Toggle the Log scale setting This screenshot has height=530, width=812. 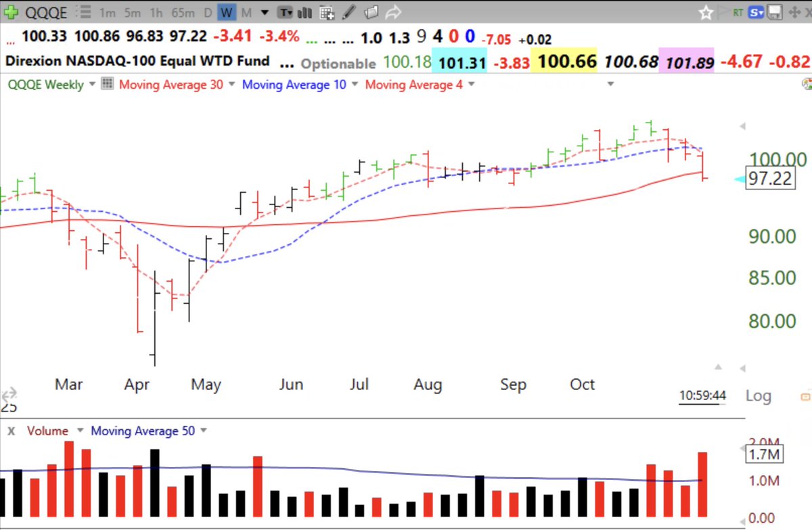tap(758, 395)
